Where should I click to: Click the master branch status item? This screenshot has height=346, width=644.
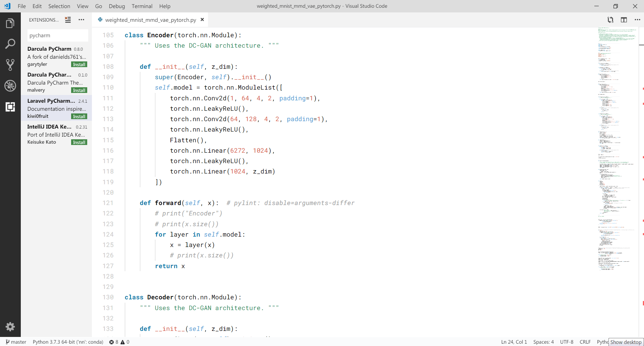click(16, 342)
